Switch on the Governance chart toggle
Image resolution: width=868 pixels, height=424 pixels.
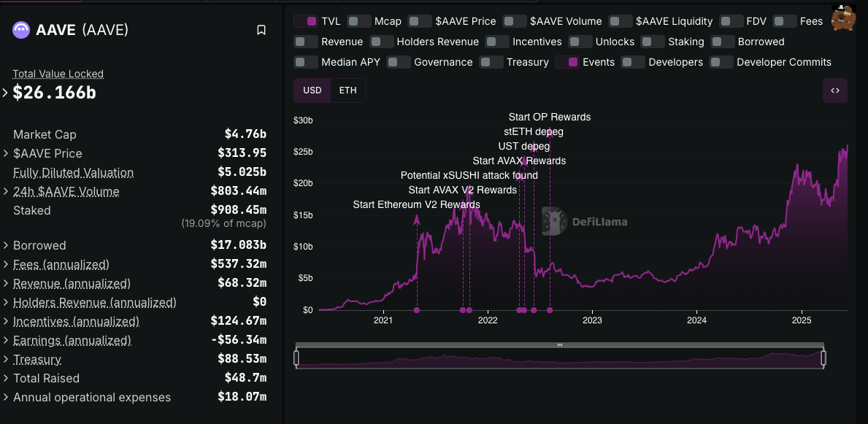(399, 62)
